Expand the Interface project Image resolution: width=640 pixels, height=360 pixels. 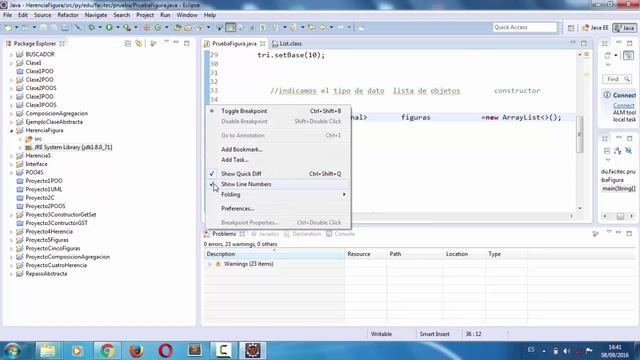11,164
